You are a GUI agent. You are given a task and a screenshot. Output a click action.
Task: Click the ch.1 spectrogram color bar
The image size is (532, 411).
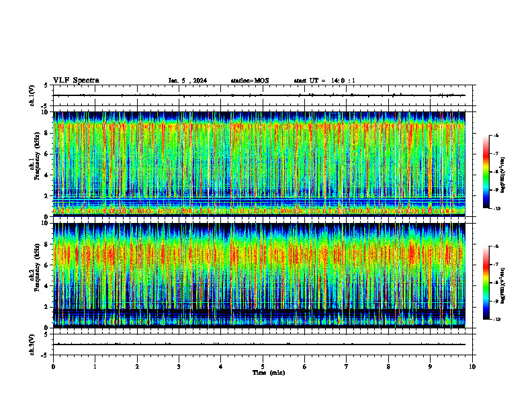(486, 172)
